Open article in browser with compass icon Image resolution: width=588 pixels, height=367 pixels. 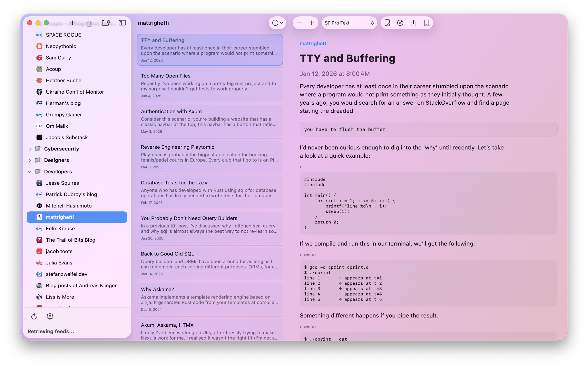pos(400,23)
